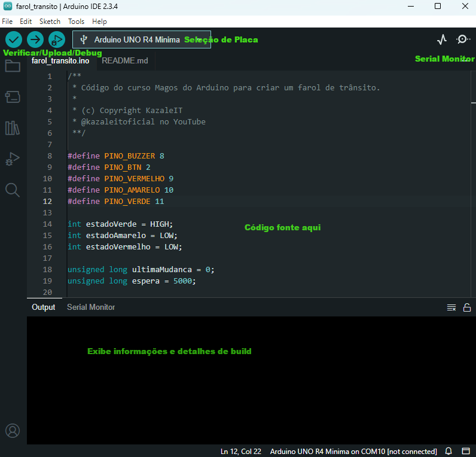
Task: Switch to the farol_transito.ino tab
Action: click(60, 61)
